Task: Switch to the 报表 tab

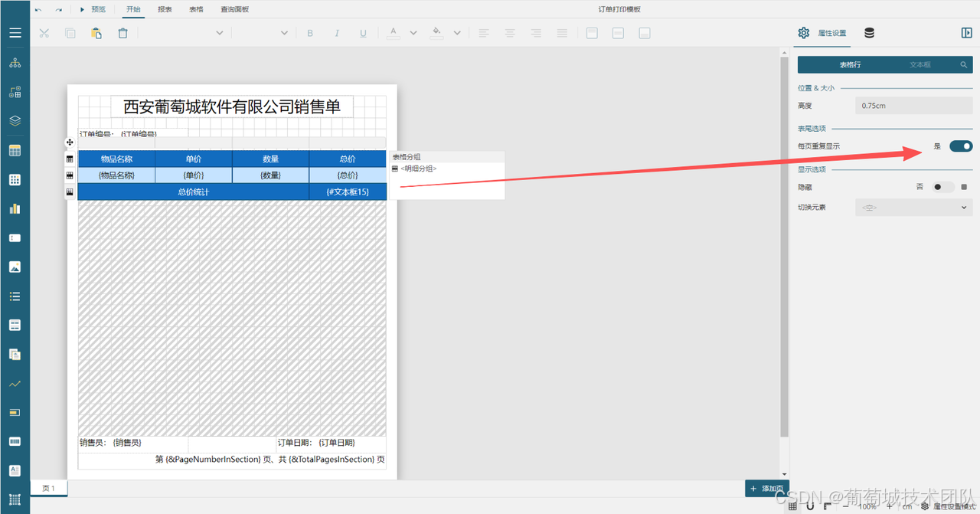Action: tap(165, 10)
